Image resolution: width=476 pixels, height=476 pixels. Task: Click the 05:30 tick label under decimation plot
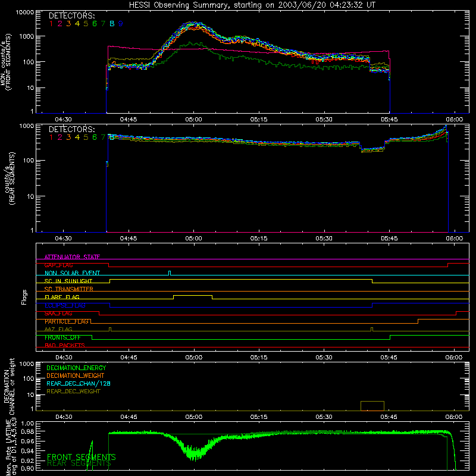click(324, 417)
